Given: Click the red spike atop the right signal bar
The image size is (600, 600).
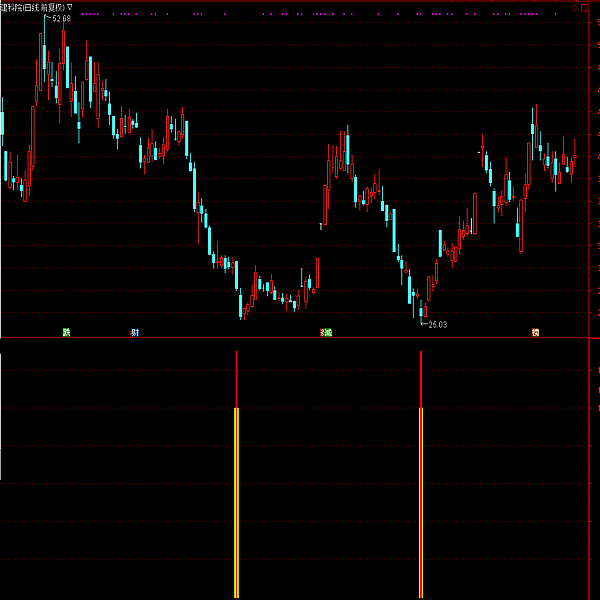Looking at the screenshot, I should point(421,380).
